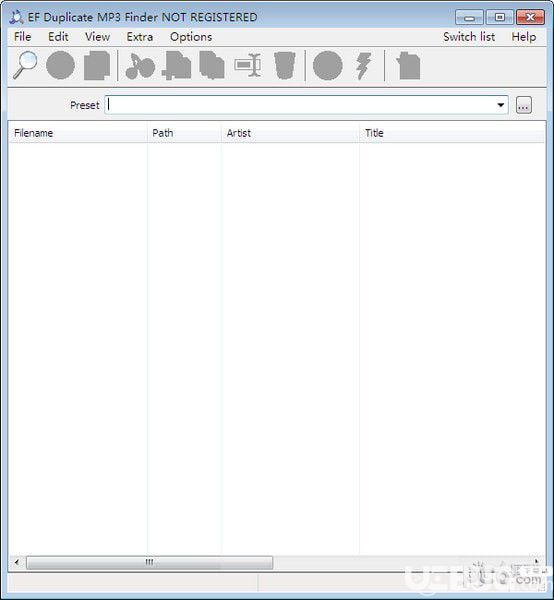Image resolution: width=554 pixels, height=600 pixels.
Task: Start a search with the magnifying glass icon
Action: 25,65
